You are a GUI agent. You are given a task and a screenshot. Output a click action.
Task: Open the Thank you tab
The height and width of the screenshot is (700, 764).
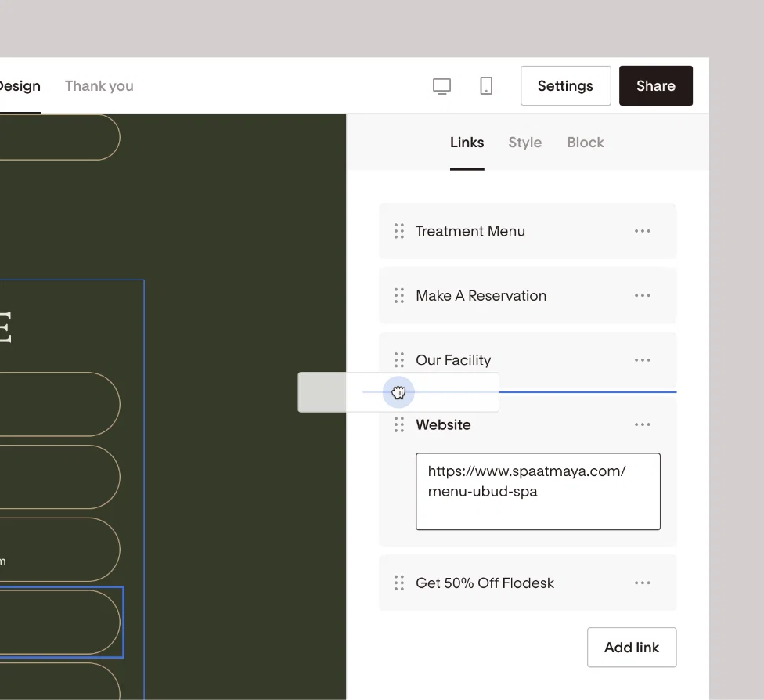tap(99, 86)
